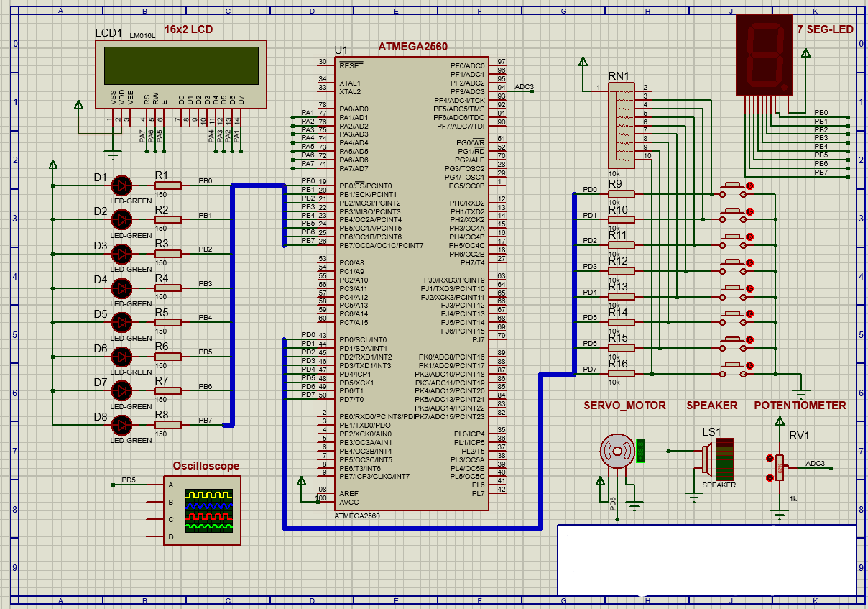Select the D8 green LED symbol
868x609 pixels.
123,424
